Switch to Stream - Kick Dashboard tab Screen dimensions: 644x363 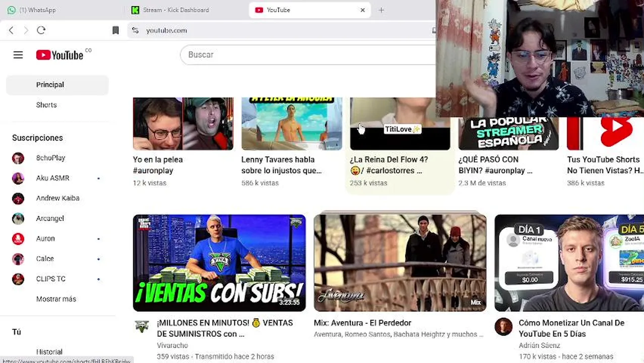[186, 10]
